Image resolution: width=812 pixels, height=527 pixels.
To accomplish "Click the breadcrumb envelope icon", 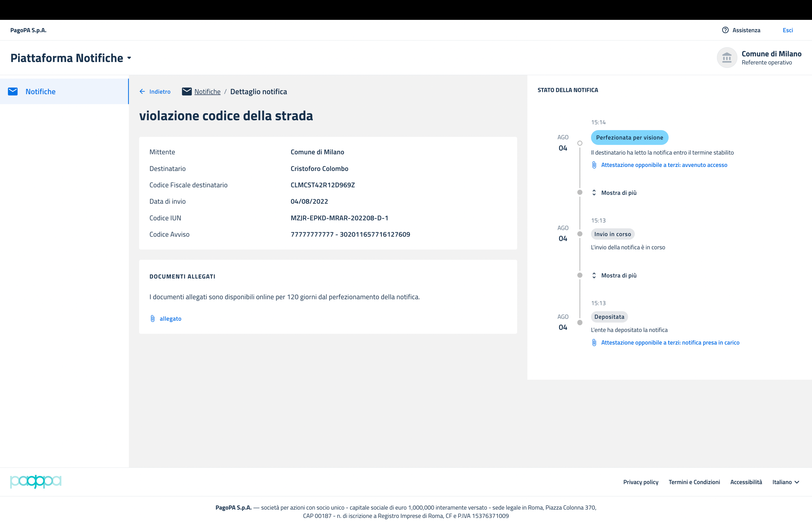I will pos(187,92).
